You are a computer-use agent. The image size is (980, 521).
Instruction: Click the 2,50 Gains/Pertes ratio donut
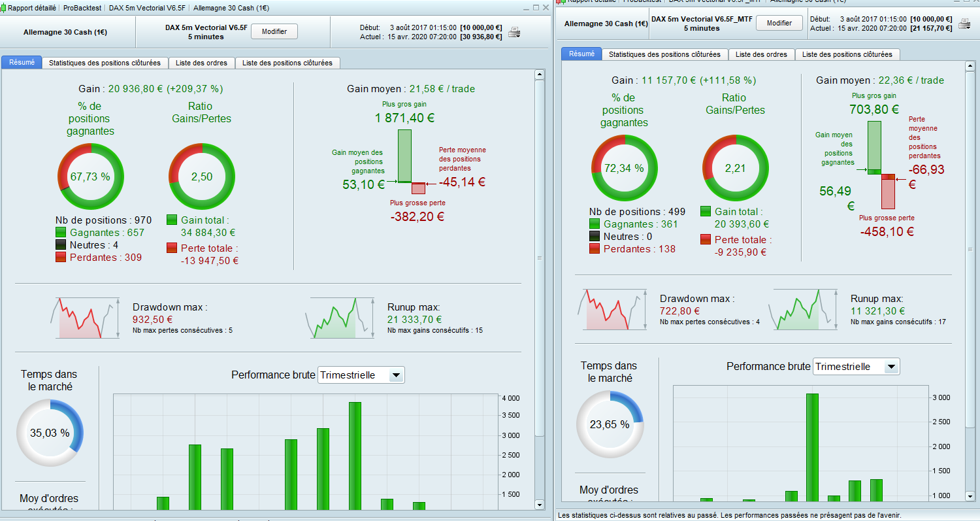201,176
